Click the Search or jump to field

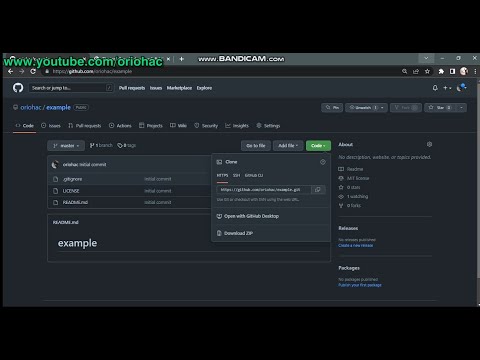click(x=71, y=88)
